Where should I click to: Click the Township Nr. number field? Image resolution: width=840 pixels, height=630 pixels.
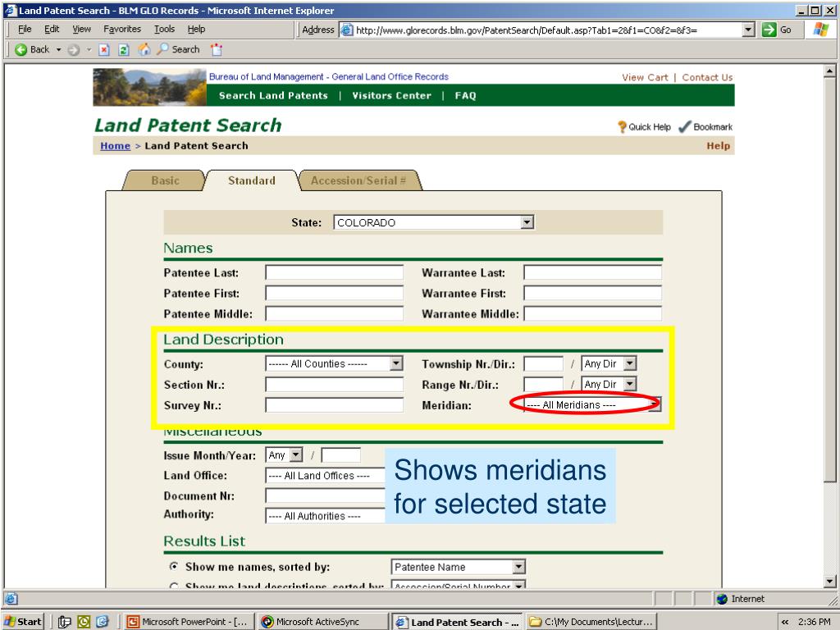tap(543, 363)
